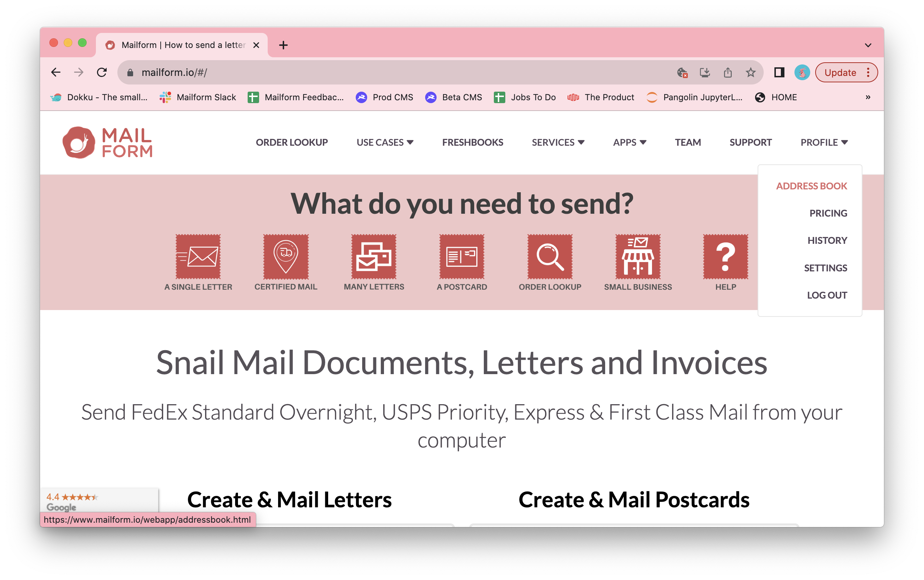Viewport: 924px width, 580px height.
Task: Click the FreshBooks navigation link
Action: (472, 142)
